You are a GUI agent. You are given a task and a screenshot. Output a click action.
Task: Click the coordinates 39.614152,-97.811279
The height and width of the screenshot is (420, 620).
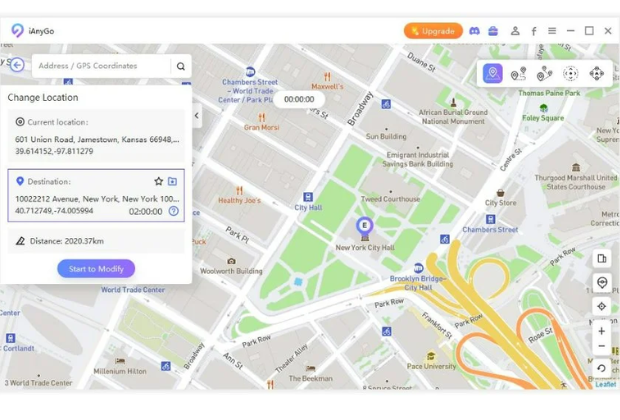coord(54,151)
